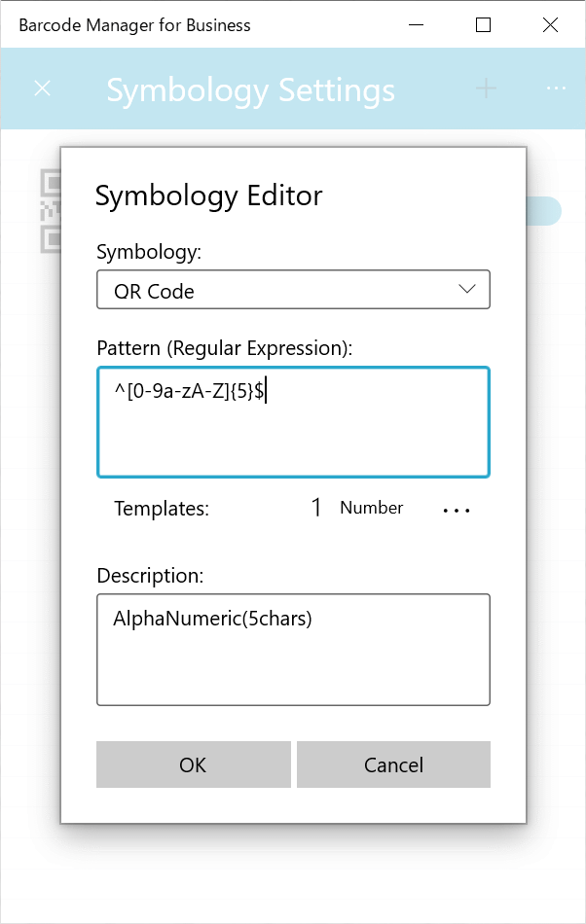Close the Symbology Settings page with X icon
This screenshot has height=924, width=586.
(x=43, y=89)
